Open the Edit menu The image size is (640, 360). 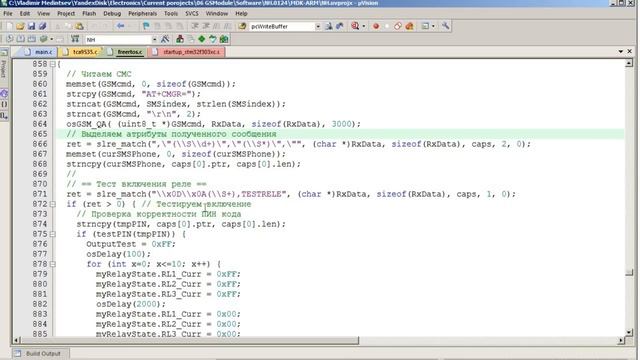coord(24,13)
